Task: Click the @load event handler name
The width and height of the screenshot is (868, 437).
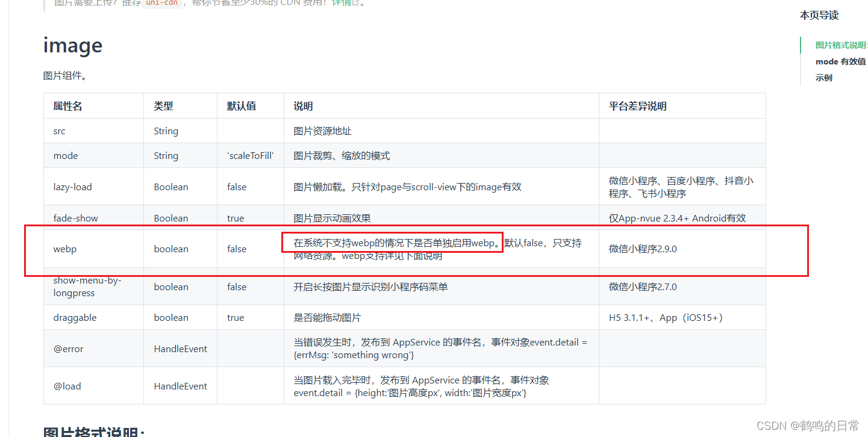Action: 67,386
